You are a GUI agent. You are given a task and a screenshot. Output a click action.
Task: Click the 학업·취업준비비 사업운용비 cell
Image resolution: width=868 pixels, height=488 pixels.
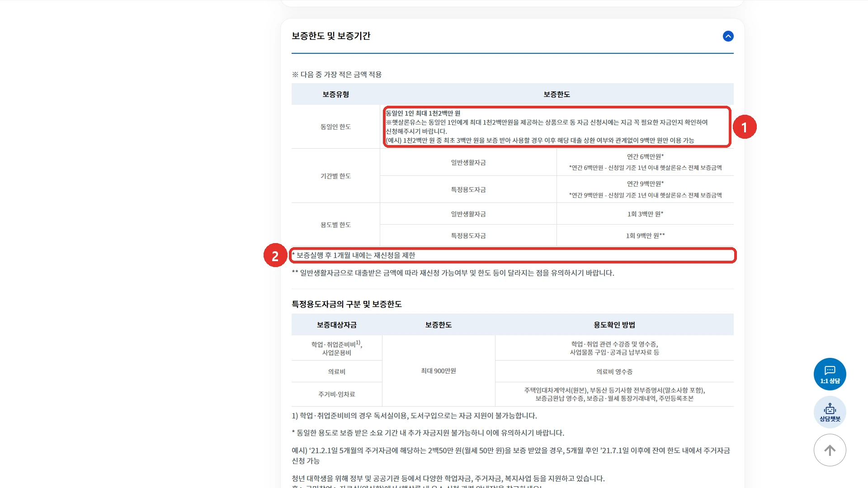[x=337, y=348]
